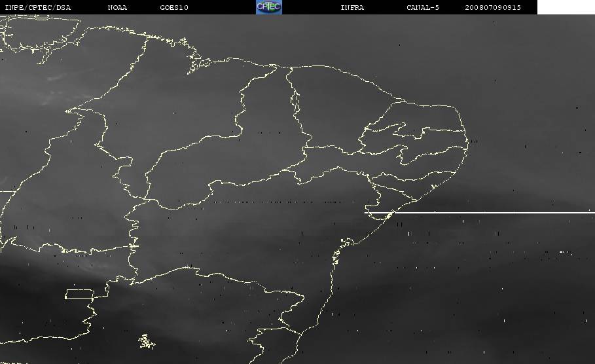Select the GOES10 satellite label
Image resolution: width=595 pixels, height=364 pixels.
click(x=173, y=7)
